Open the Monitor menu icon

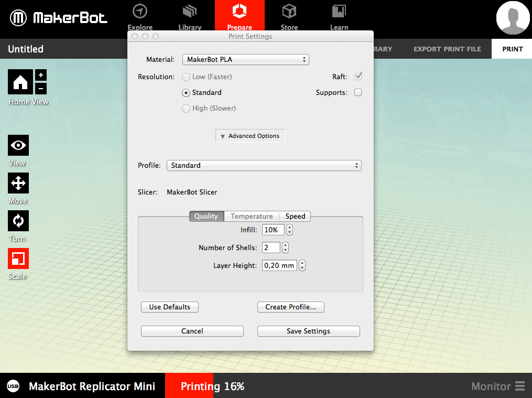pyautogui.click(x=520, y=386)
